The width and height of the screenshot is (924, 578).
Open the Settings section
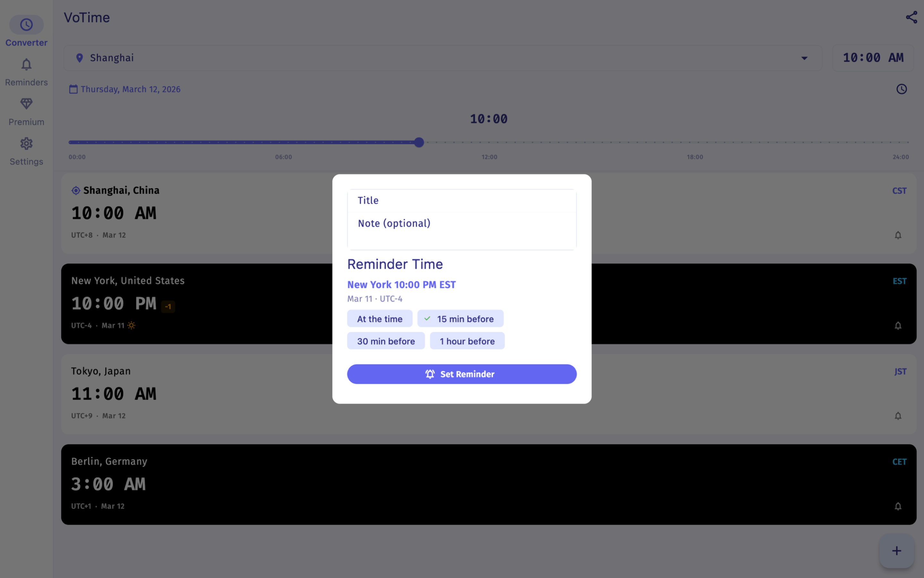pyautogui.click(x=26, y=151)
